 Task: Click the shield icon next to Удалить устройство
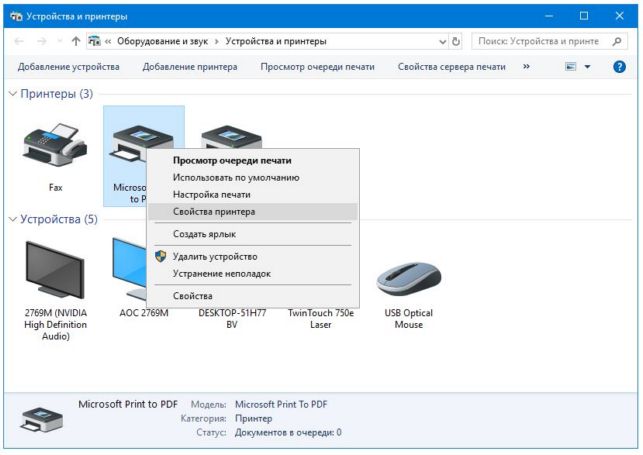click(x=161, y=257)
